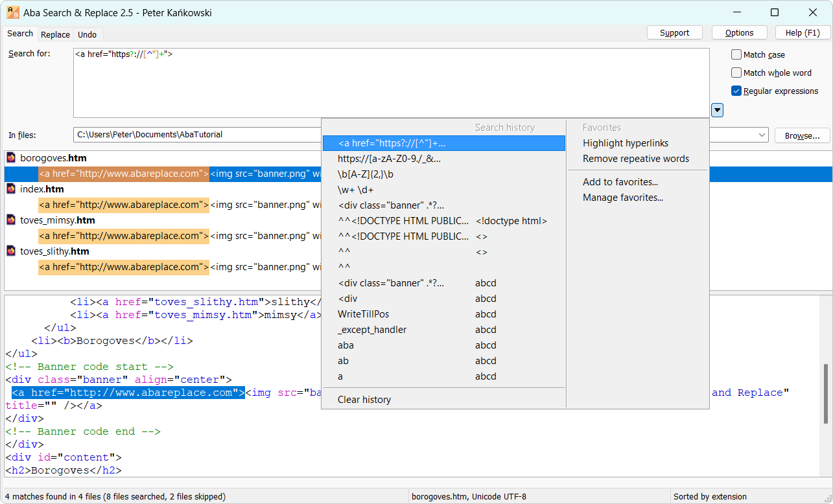Switch to the Replace tab
The height and width of the screenshot is (504, 833).
tap(55, 34)
